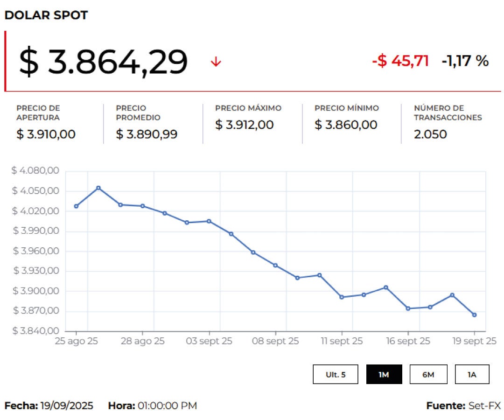Click the last data point on 19 sept 25
The width and height of the screenshot is (504, 420).
[474, 315]
